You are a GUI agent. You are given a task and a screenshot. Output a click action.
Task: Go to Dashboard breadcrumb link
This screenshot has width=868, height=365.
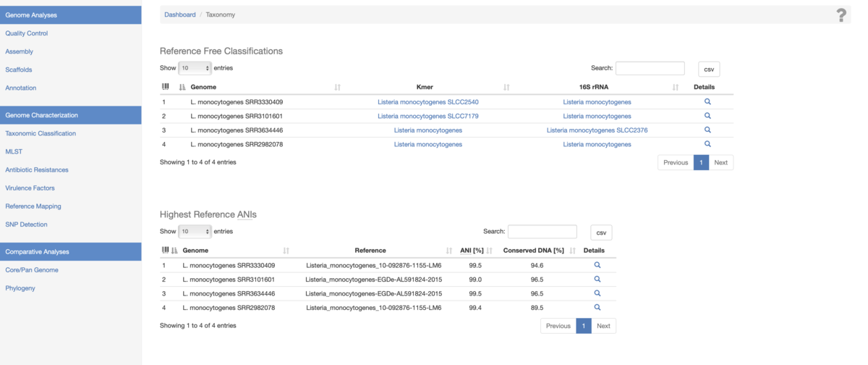coord(180,14)
